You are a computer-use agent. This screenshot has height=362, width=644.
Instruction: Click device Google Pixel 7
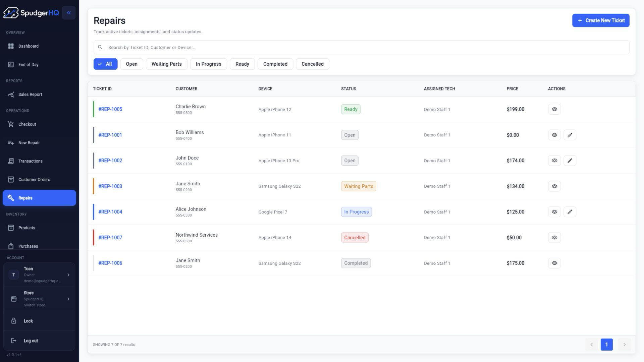coord(273,212)
